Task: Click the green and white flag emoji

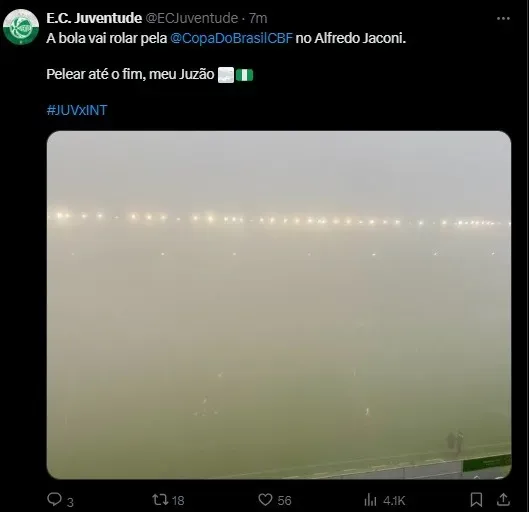Action: pos(244,75)
